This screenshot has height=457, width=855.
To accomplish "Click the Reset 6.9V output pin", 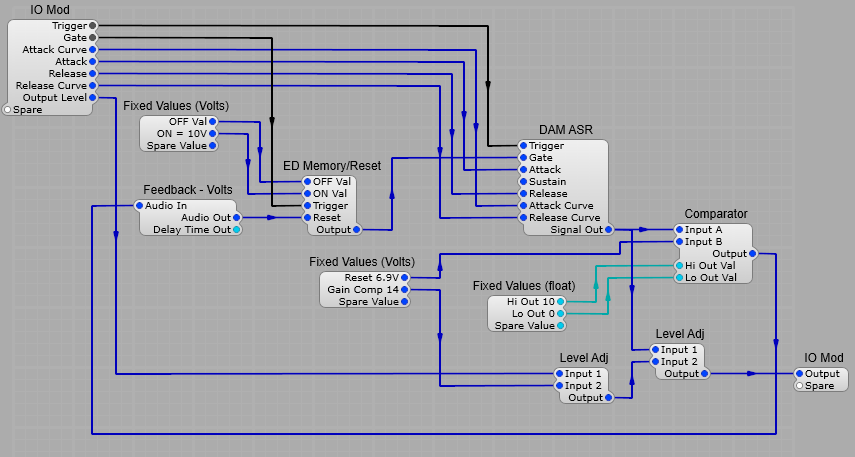I will (x=405, y=277).
